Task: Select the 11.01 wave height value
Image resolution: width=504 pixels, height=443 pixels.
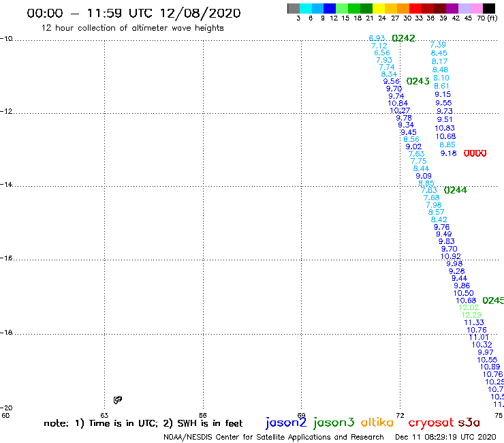Action: [x=479, y=337]
